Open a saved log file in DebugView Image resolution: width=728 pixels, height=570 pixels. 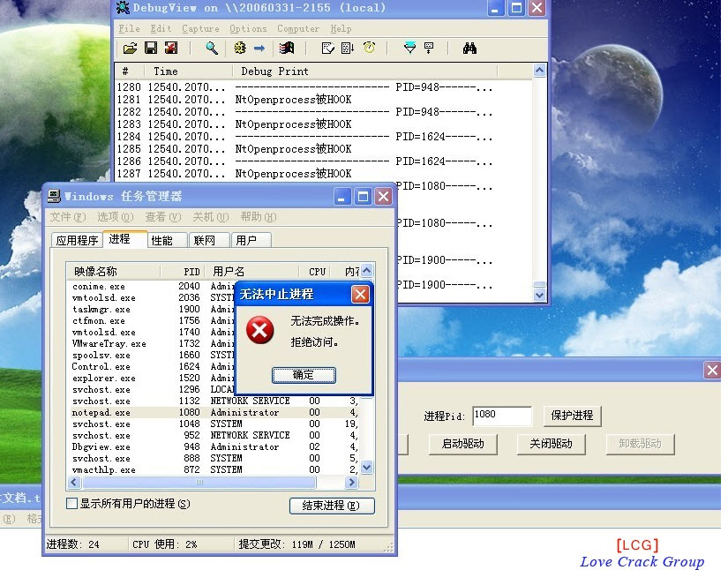pos(128,49)
